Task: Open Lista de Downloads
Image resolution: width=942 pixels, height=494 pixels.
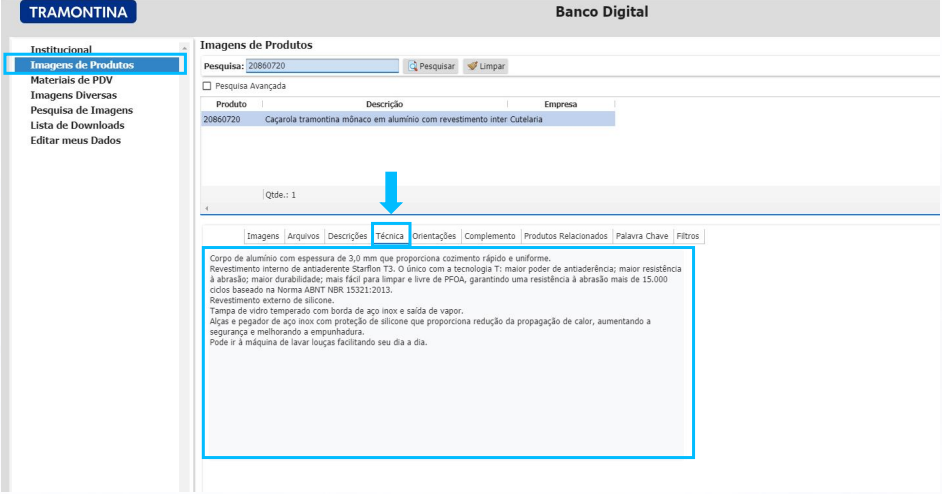Action: pos(77,125)
